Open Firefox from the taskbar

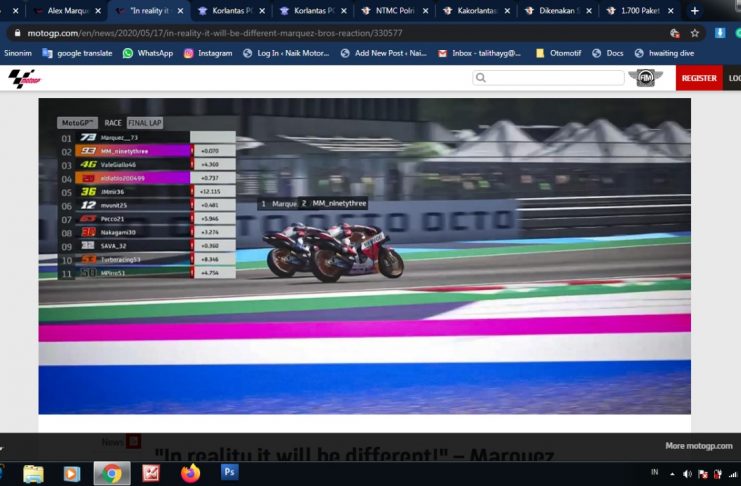coord(190,473)
